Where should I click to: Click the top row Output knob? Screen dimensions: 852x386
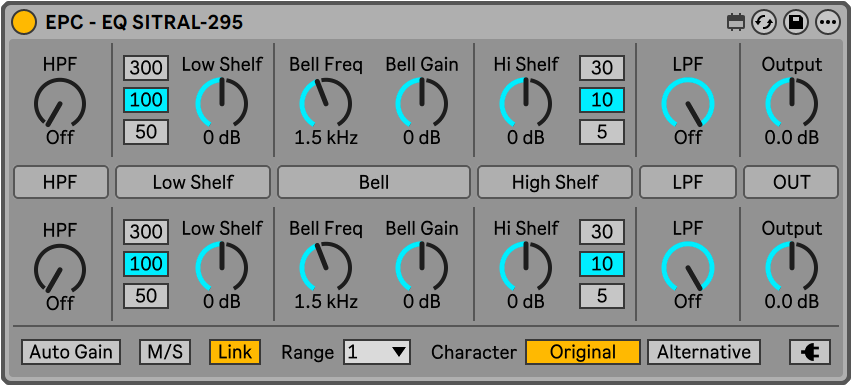click(792, 103)
